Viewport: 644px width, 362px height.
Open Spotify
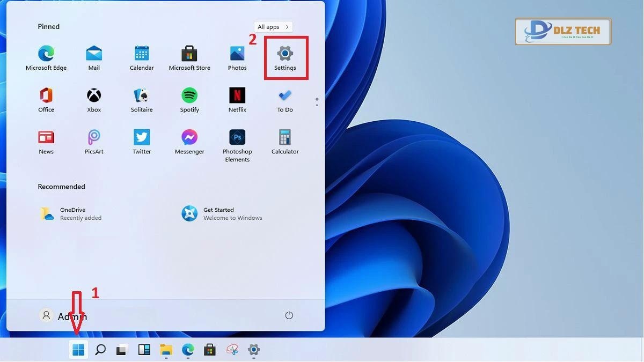click(189, 100)
